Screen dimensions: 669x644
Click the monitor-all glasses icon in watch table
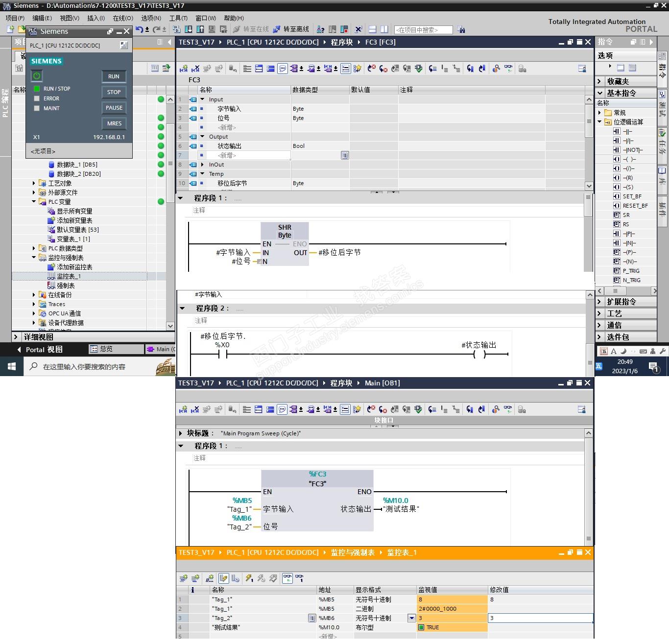click(287, 578)
